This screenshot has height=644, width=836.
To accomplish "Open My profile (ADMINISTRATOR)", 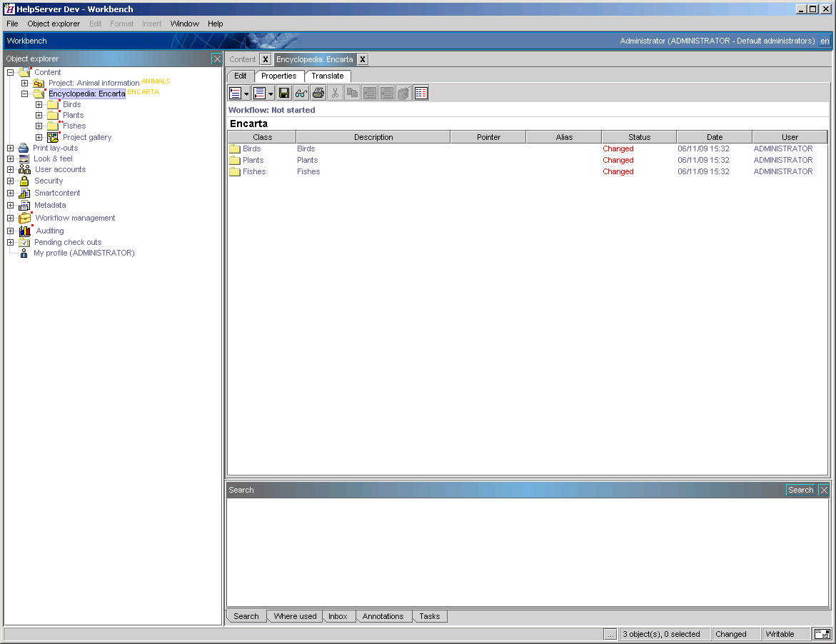I will click(x=84, y=253).
